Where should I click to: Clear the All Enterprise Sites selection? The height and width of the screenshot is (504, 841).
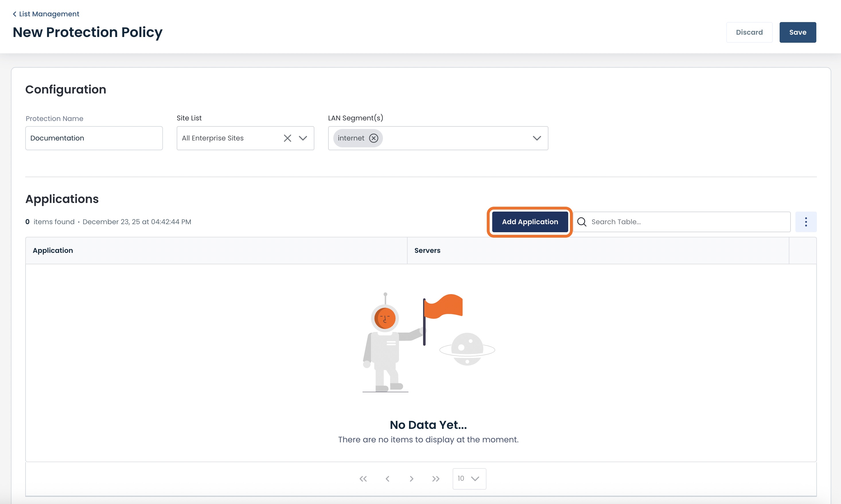[x=287, y=138]
